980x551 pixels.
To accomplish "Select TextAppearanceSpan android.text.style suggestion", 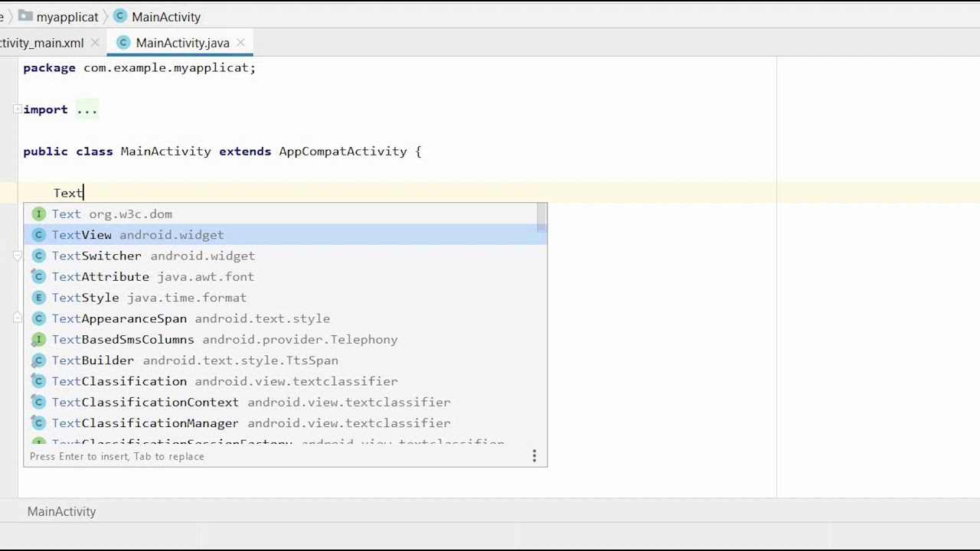I will (285, 318).
